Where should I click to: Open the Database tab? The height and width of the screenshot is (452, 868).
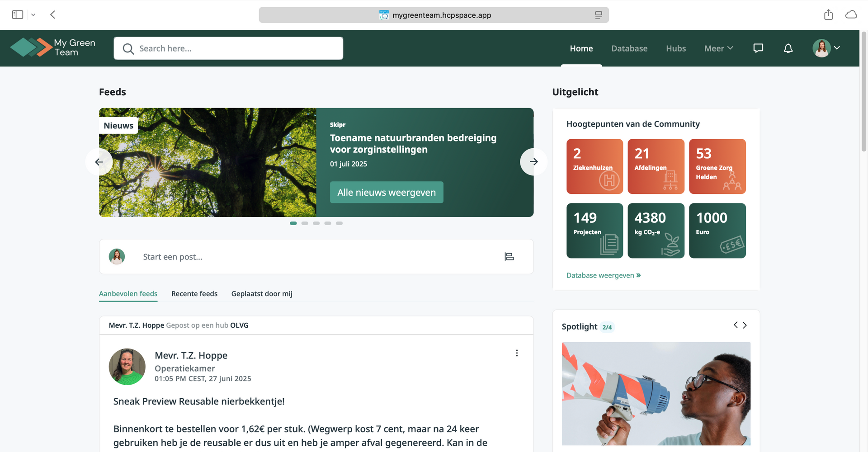pos(629,48)
